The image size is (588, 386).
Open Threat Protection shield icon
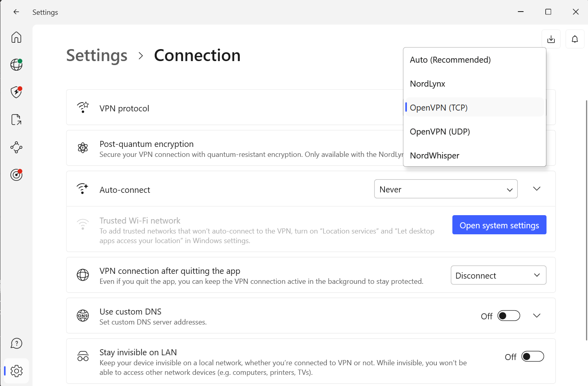16,92
